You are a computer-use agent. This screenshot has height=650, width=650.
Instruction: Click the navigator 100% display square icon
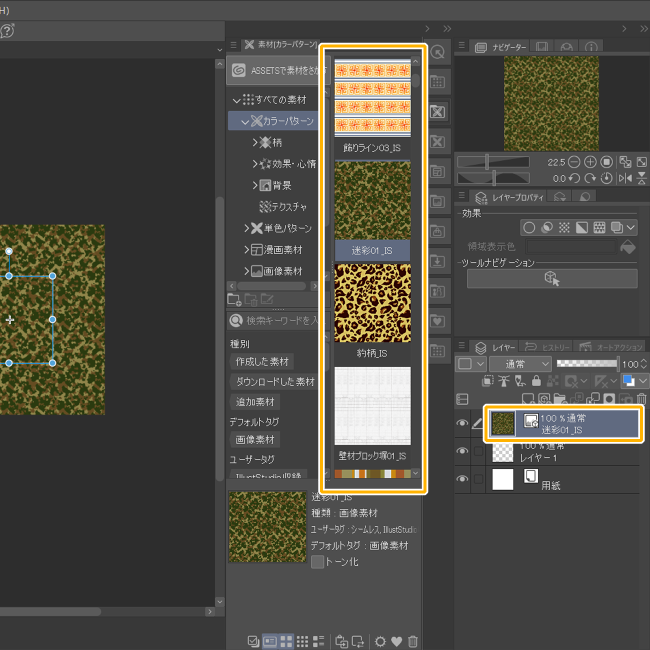pyautogui.click(x=606, y=162)
